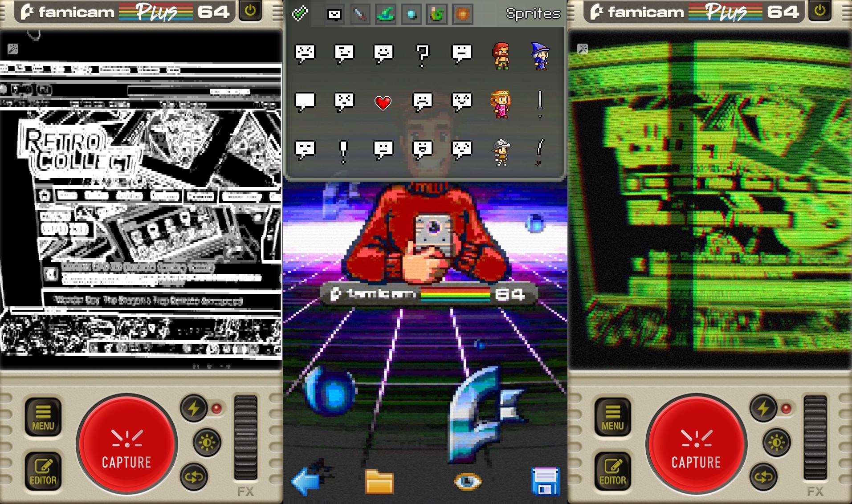
Task: Toggle flash on the left famicam panel
Action: coord(194,408)
